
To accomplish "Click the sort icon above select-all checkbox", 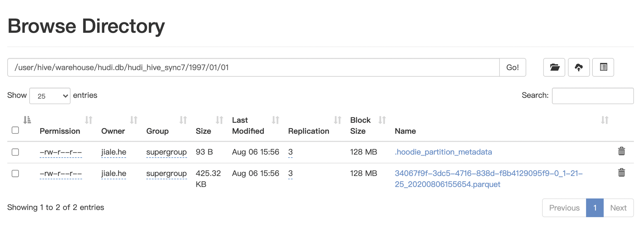I will tap(27, 120).
